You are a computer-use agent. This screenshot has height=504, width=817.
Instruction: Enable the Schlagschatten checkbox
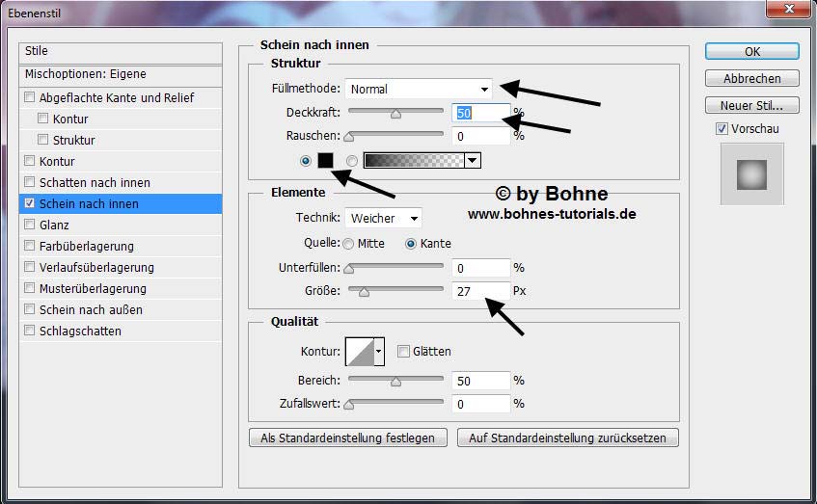point(30,332)
